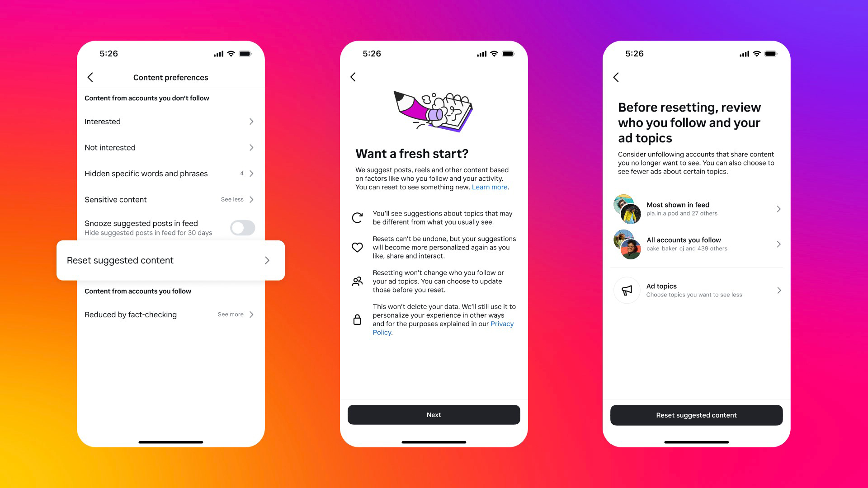Toggle Snooze suggested posts in feed
This screenshot has height=488, width=868.
tap(243, 228)
